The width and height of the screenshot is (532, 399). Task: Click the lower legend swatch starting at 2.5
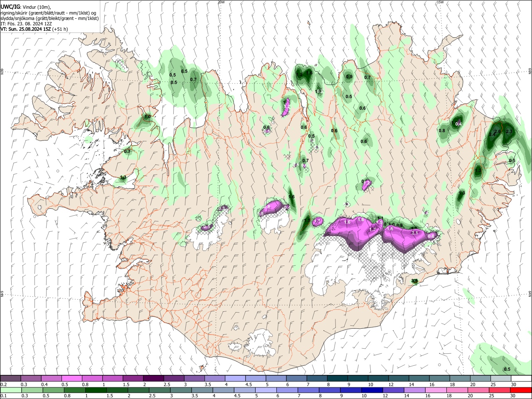pyautogui.click(x=160, y=390)
